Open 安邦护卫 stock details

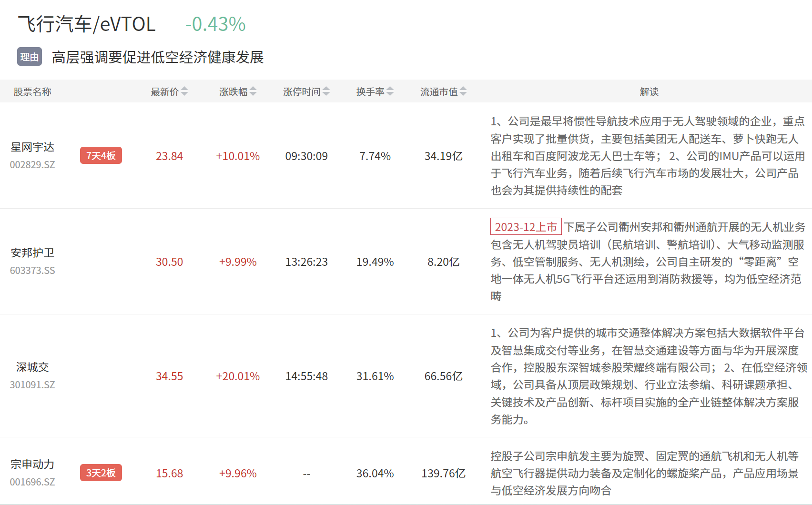32,253
